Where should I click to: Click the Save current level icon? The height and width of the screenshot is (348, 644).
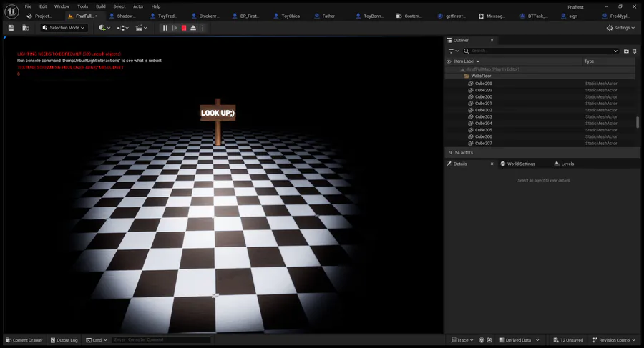(11, 28)
